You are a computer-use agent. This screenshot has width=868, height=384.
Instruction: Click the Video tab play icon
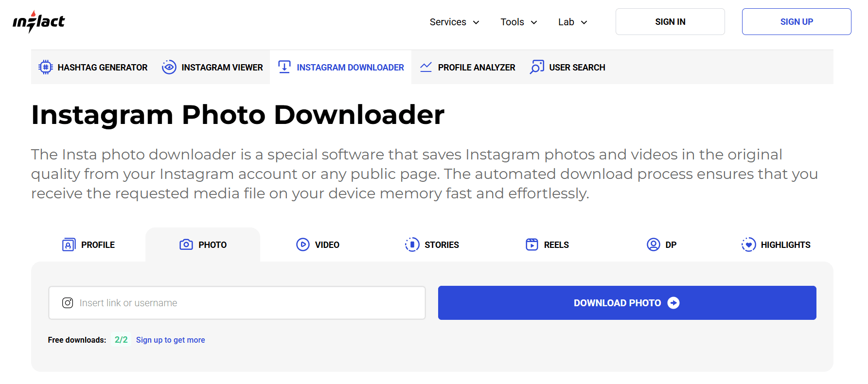[x=303, y=244]
